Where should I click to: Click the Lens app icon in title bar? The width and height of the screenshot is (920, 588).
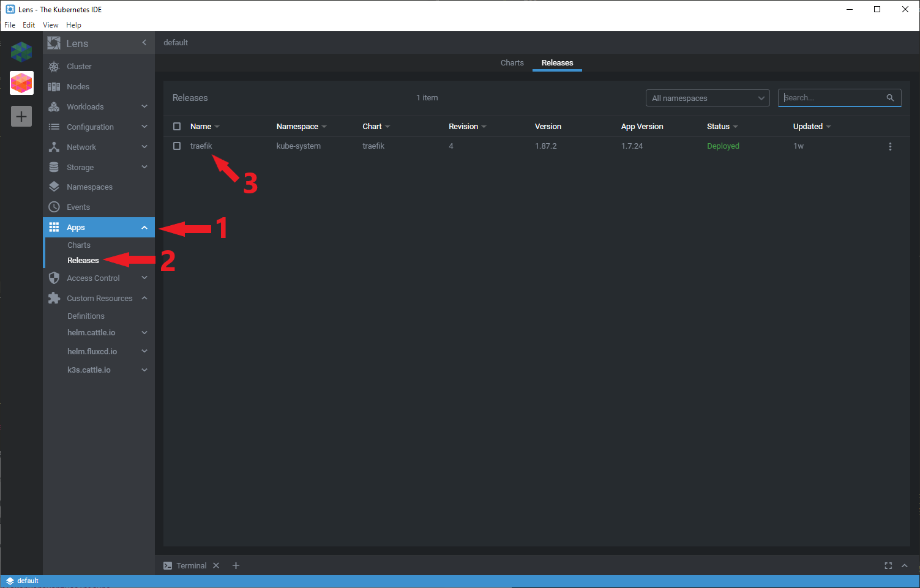[x=10, y=9]
